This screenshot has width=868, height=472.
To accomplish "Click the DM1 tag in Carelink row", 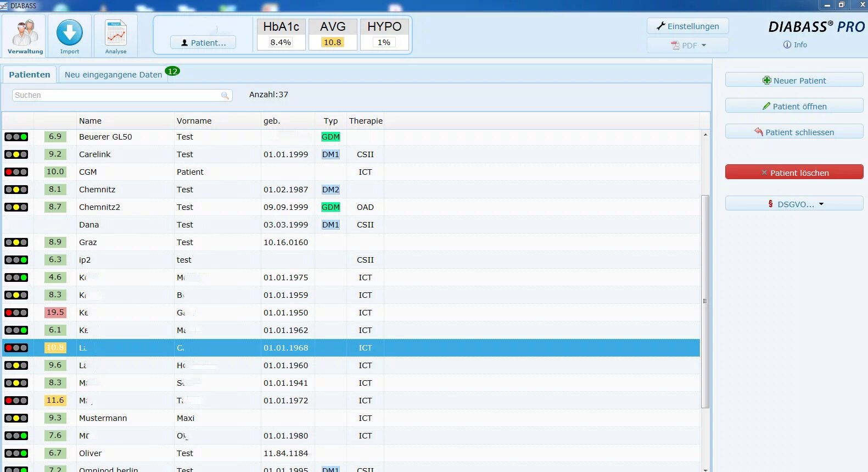I will [331, 154].
